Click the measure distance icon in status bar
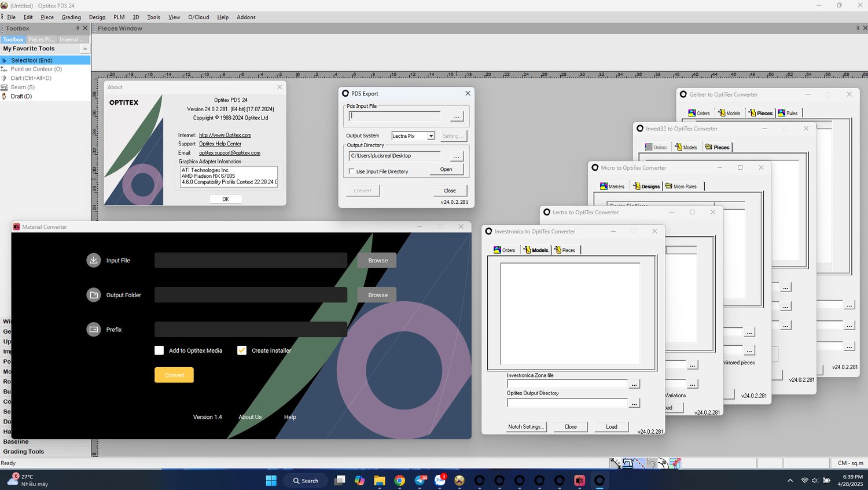Image resolution: width=868 pixels, height=490 pixels. [616, 463]
